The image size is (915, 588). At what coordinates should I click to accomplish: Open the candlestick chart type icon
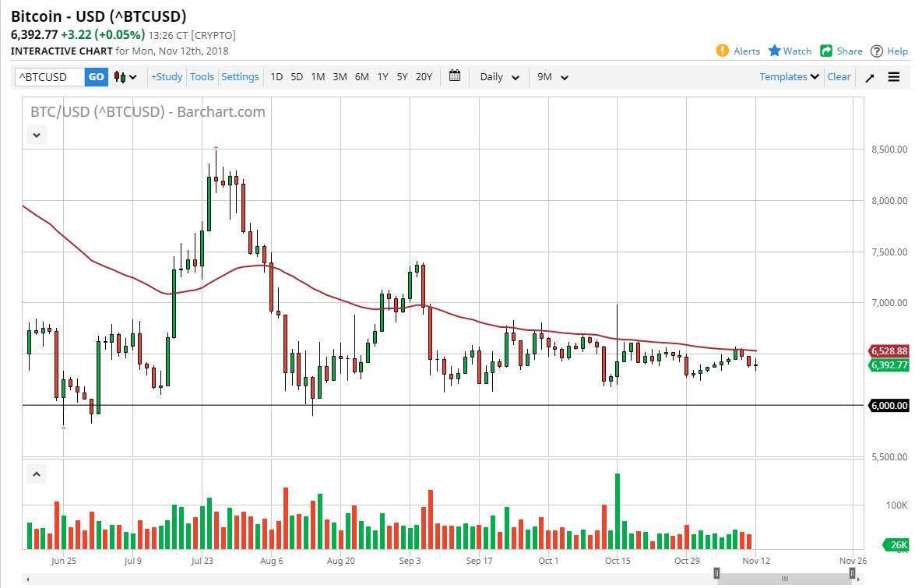click(121, 76)
